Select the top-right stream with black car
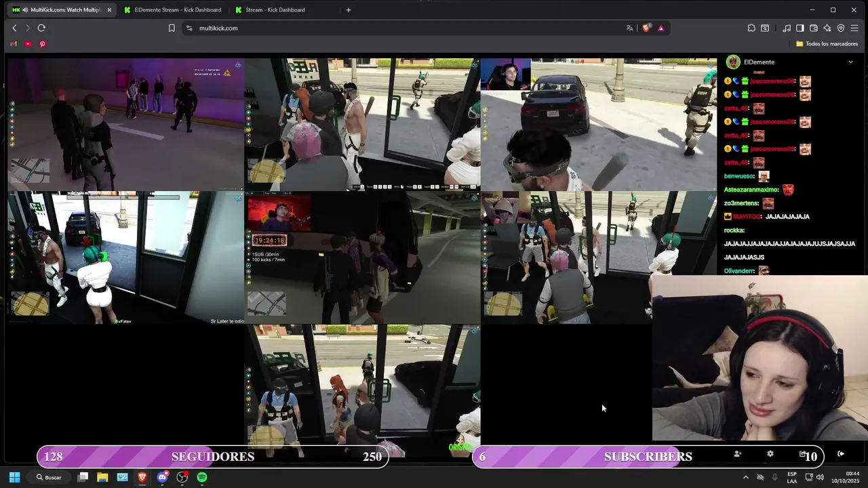Screen dimensions: 868x488 598,124
